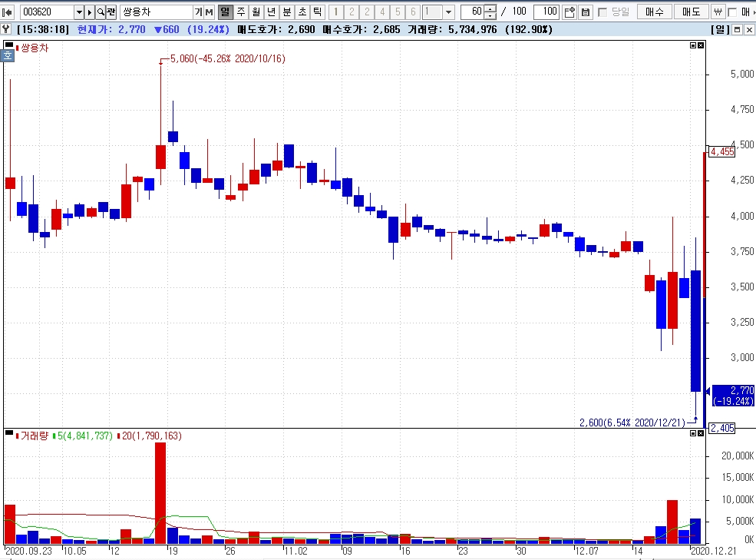Toggle the 호 indicator on price chart
Viewport: 756px width, 560px height.
[8, 55]
